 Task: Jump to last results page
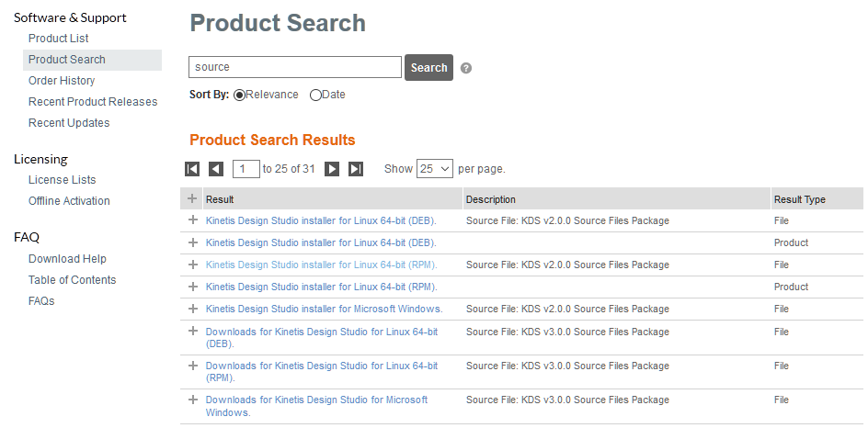click(356, 169)
